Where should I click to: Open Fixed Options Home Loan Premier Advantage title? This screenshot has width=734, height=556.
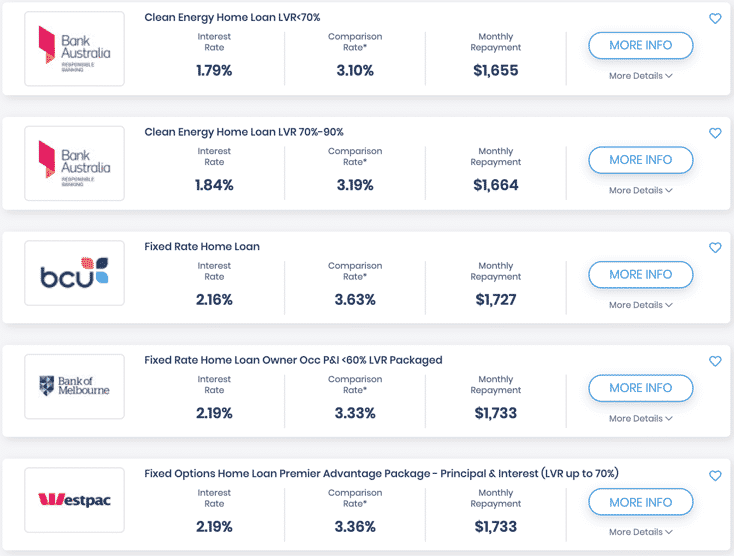point(381,473)
